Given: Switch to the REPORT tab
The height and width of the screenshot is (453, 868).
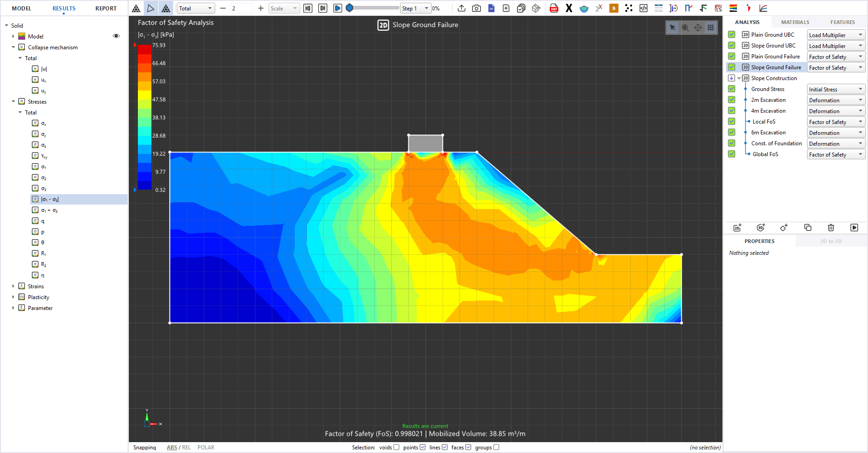Looking at the screenshot, I should pos(106,8).
